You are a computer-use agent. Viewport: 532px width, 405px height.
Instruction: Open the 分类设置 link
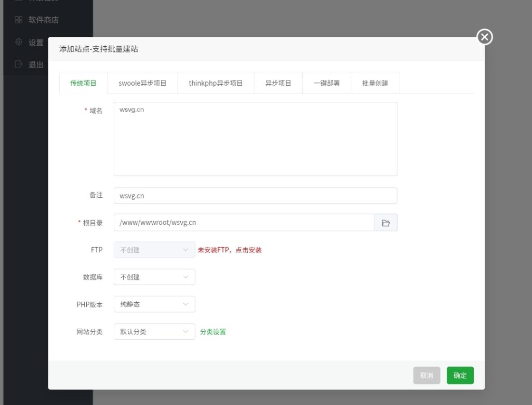[x=212, y=331]
